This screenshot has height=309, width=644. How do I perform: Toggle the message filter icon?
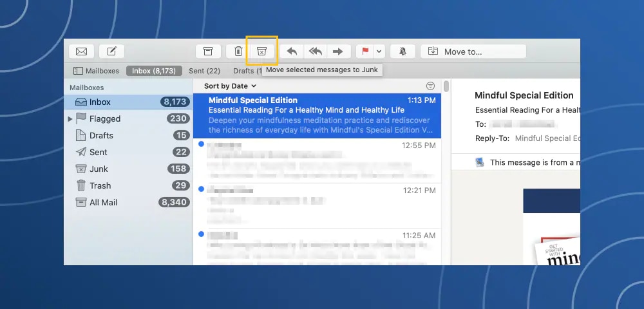click(x=430, y=86)
